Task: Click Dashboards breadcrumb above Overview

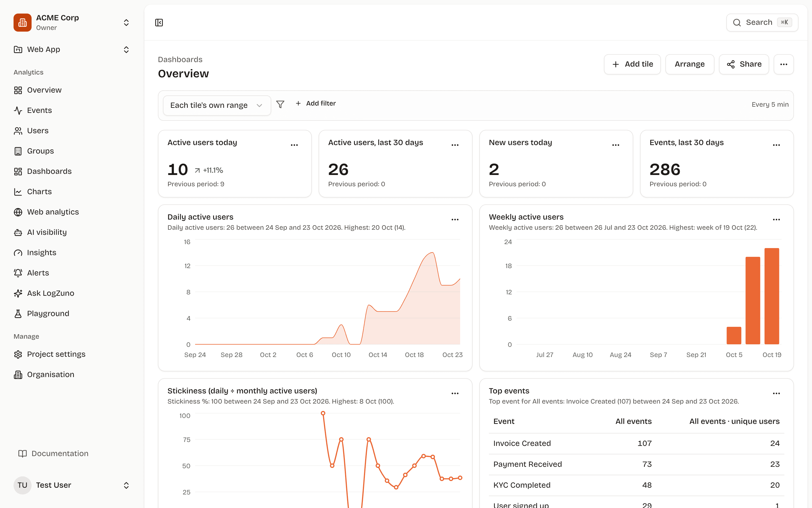Action: [180, 60]
